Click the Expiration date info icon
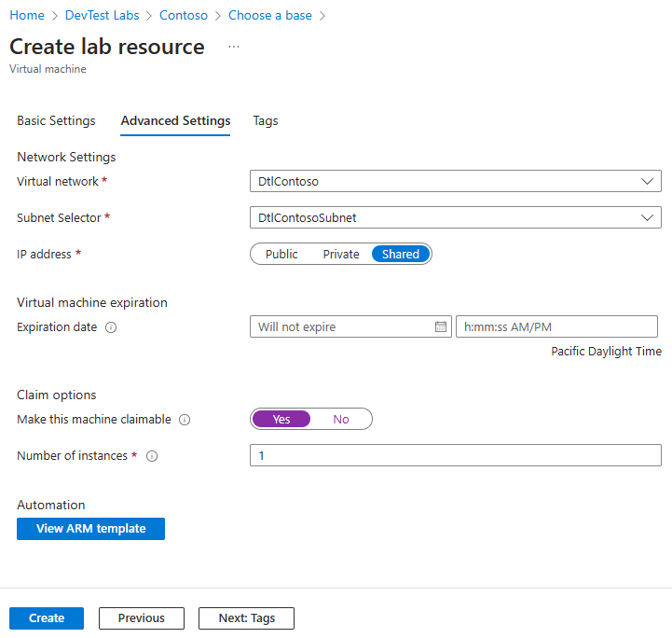 [x=111, y=327]
